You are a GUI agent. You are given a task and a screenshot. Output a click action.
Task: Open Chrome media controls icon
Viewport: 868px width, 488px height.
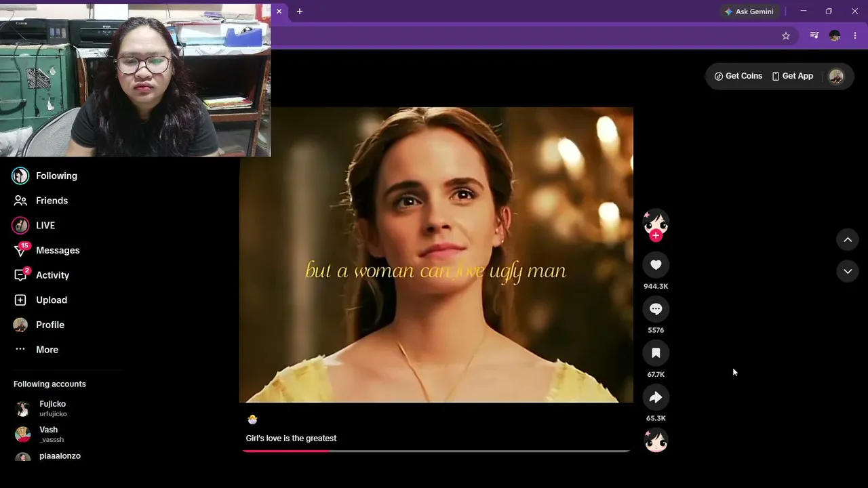[x=814, y=36]
